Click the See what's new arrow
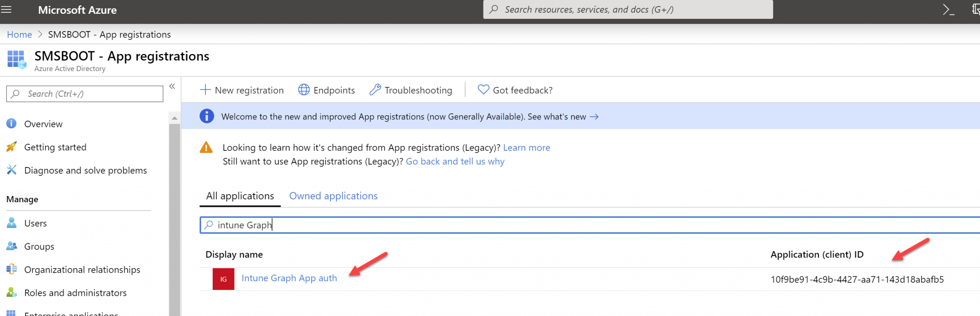The height and width of the screenshot is (316, 980). pos(594,117)
